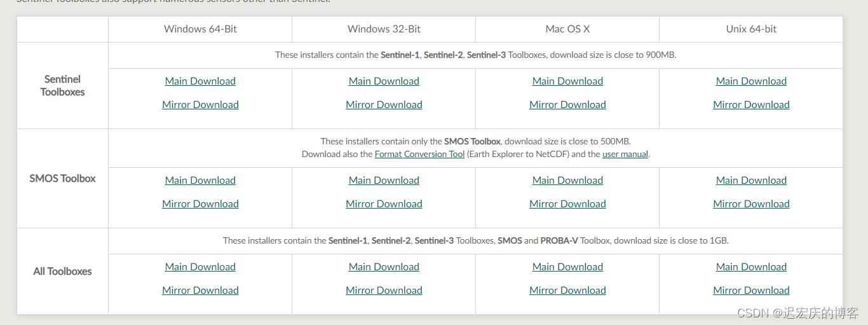
Task: Open All Toolboxes Mirror Download for Unix 64-bit
Action: point(751,290)
